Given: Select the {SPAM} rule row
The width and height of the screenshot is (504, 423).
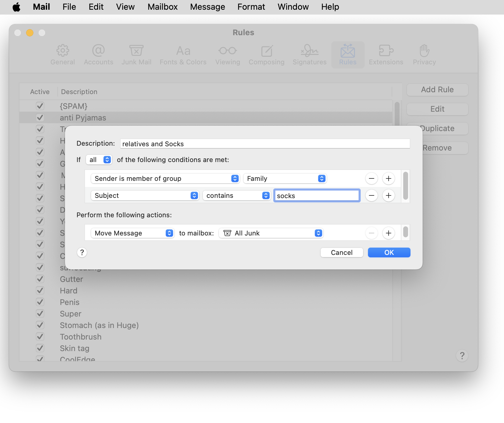Looking at the screenshot, I should (x=206, y=106).
